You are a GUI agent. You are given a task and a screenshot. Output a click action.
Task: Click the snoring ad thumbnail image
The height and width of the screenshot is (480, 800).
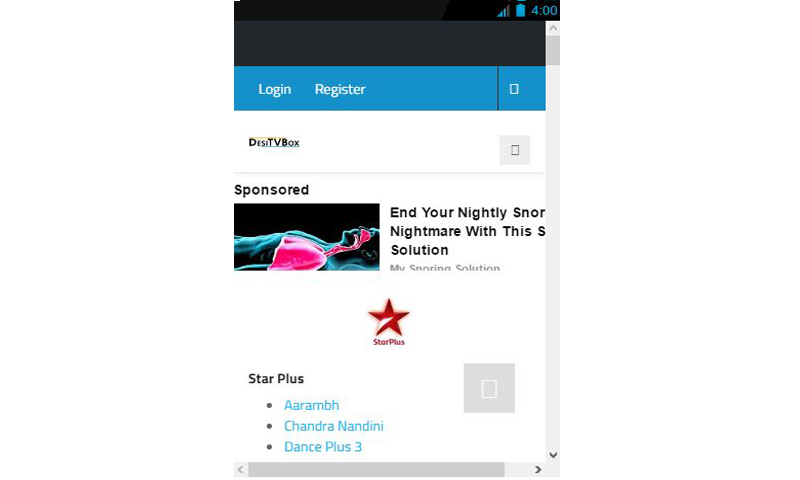pyautogui.click(x=307, y=237)
